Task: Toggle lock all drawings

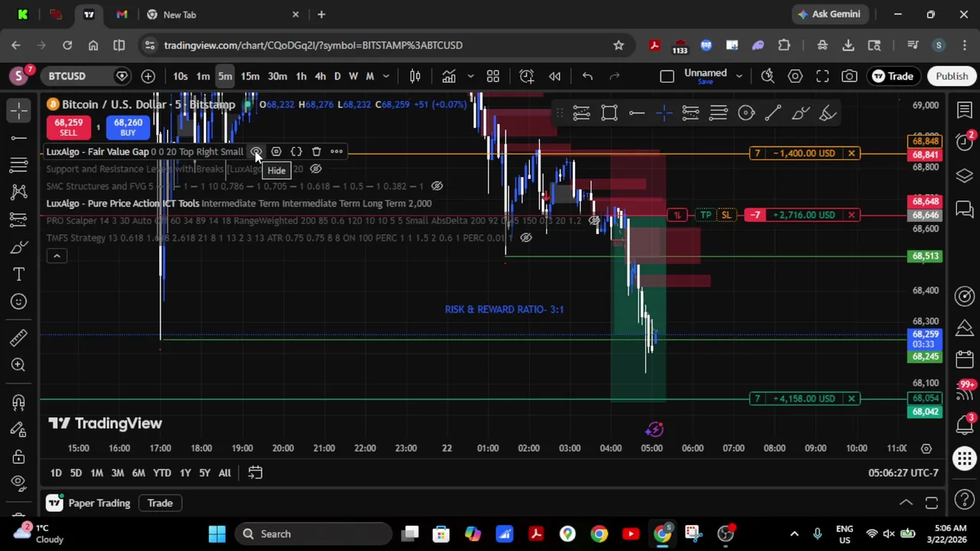Action: 19,457
